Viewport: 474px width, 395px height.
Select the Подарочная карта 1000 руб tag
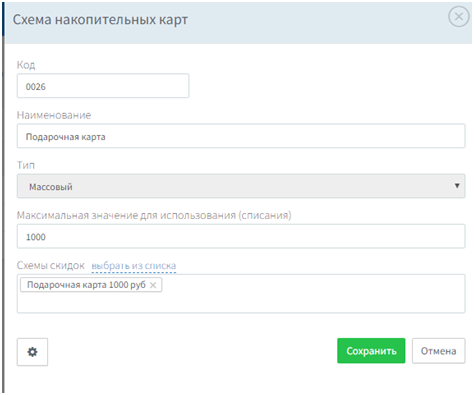[86, 285]
